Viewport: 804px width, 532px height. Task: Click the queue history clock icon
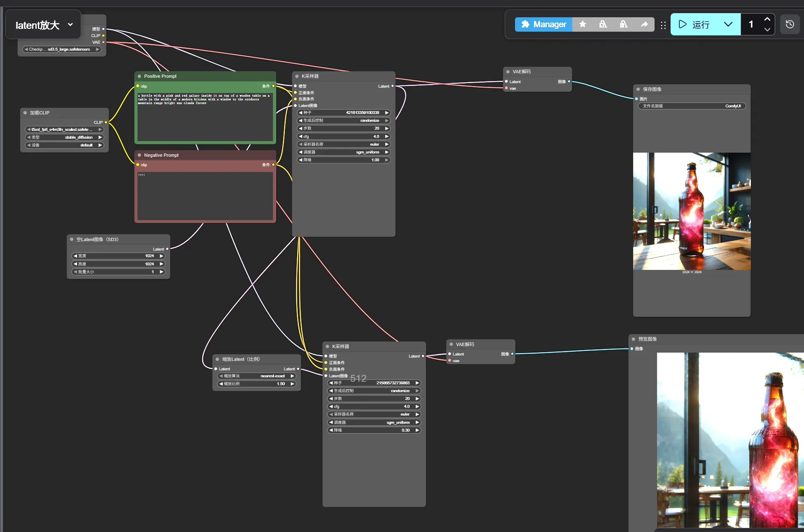790,24
